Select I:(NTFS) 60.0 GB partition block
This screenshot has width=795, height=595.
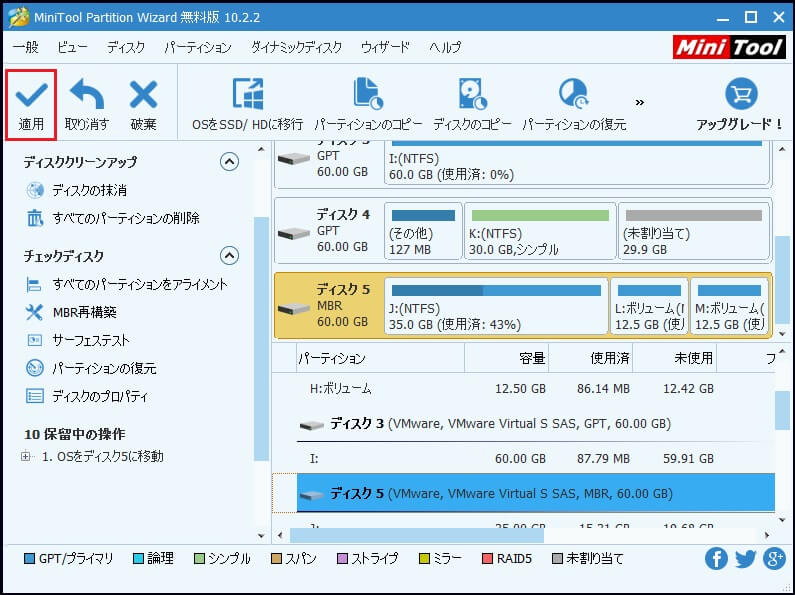(x=577, y=163)
